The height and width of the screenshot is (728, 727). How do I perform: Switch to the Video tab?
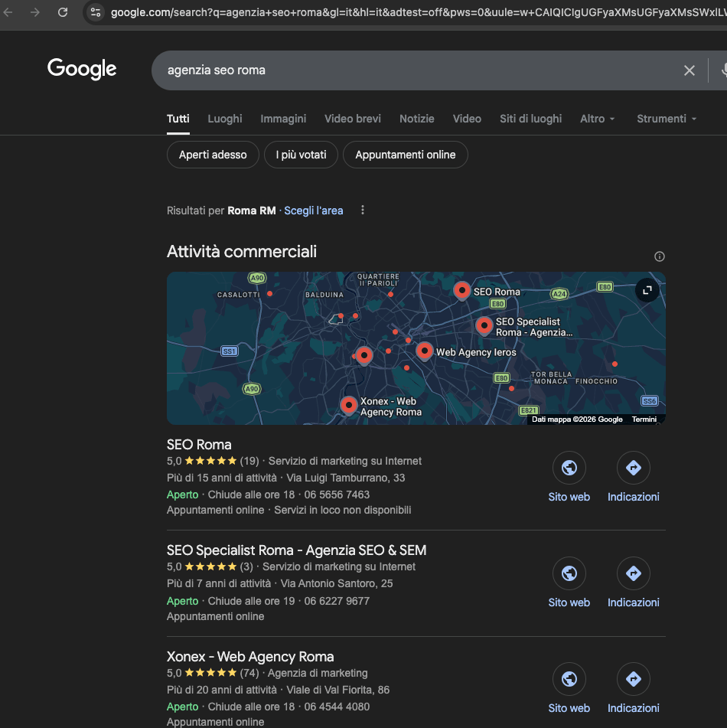click(x=467, y=119)
